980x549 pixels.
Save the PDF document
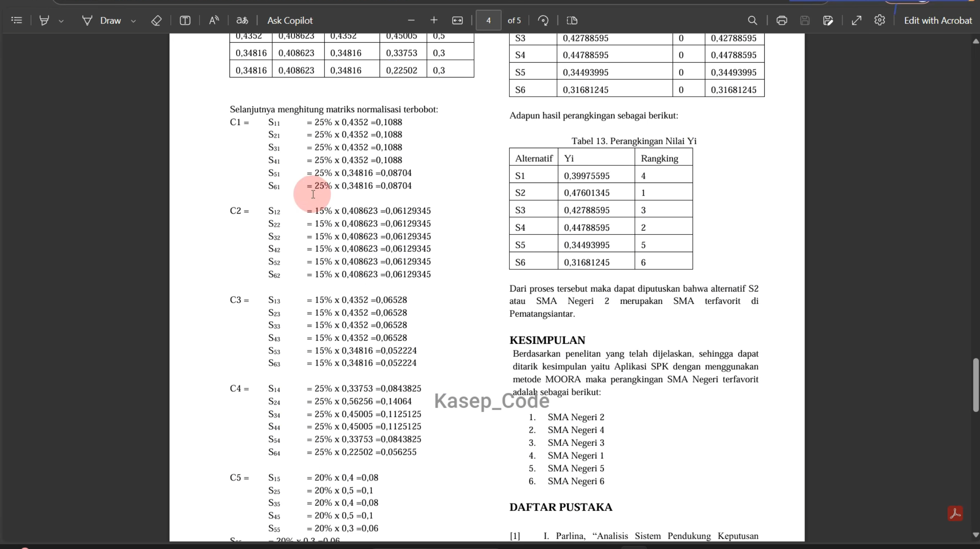click(805, 20)
